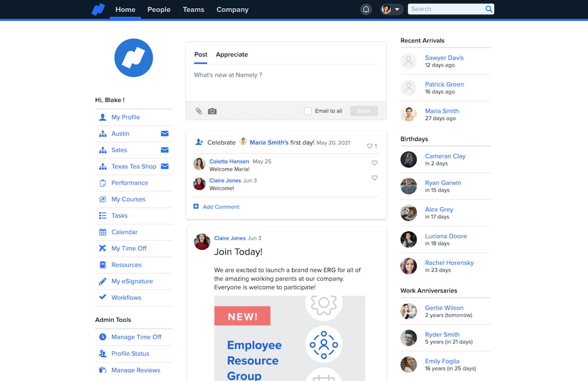
Task: Click the search magnifier icon
Action: [488, 9]
